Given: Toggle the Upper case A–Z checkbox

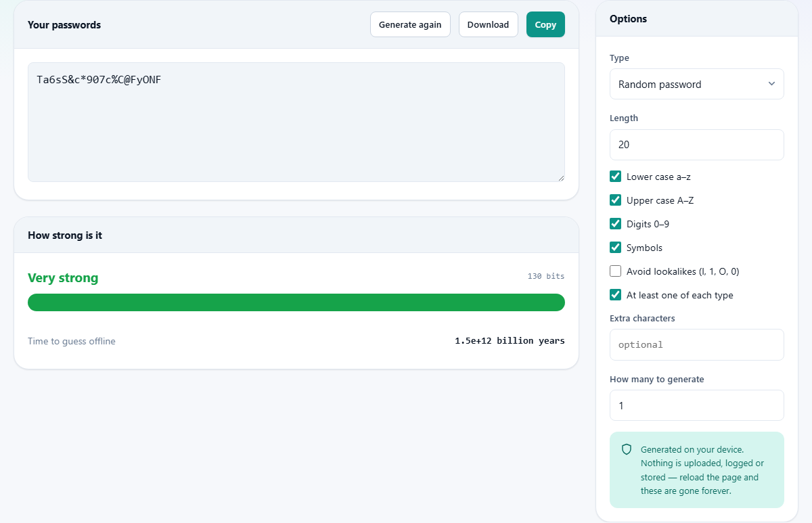Looking at the screenshot, I should pyautogui.click(x=616, y=200).
